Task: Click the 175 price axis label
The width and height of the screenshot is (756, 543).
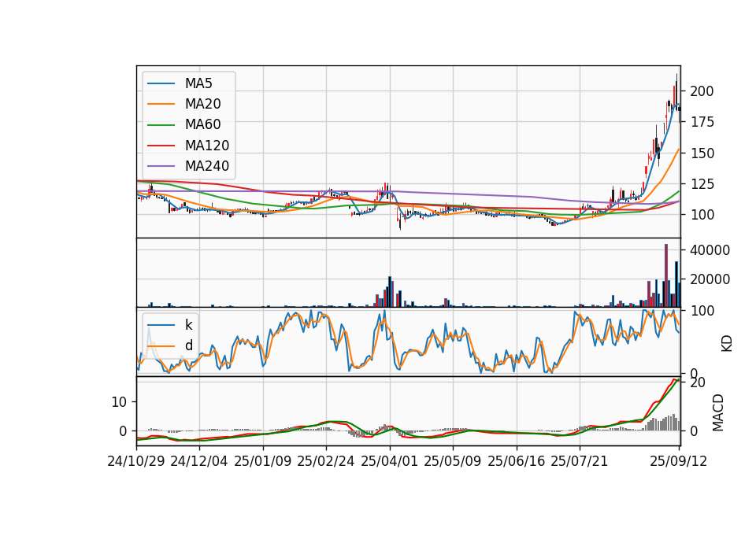Action: [702, 122]
